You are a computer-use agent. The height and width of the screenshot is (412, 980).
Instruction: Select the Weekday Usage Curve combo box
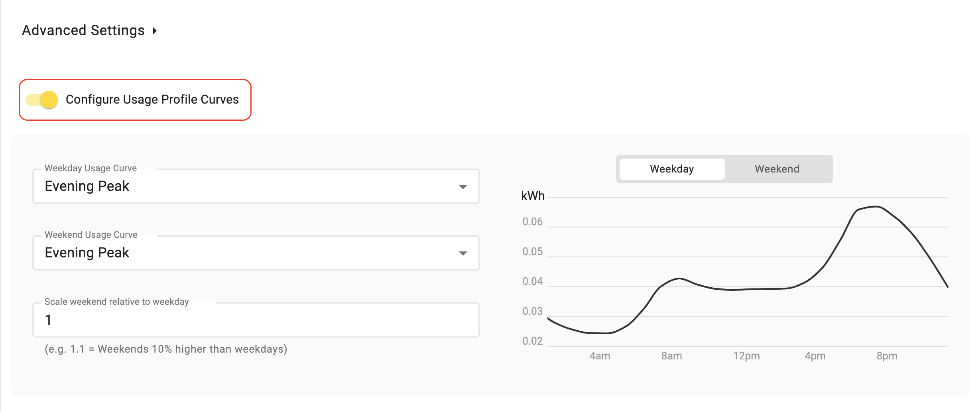tap(247, 186)
